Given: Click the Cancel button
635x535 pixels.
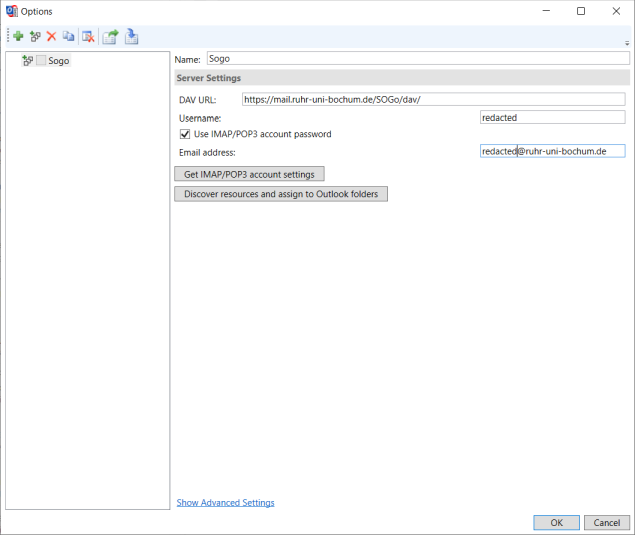Looking at the screenshot, I should (x=607, y=522).
